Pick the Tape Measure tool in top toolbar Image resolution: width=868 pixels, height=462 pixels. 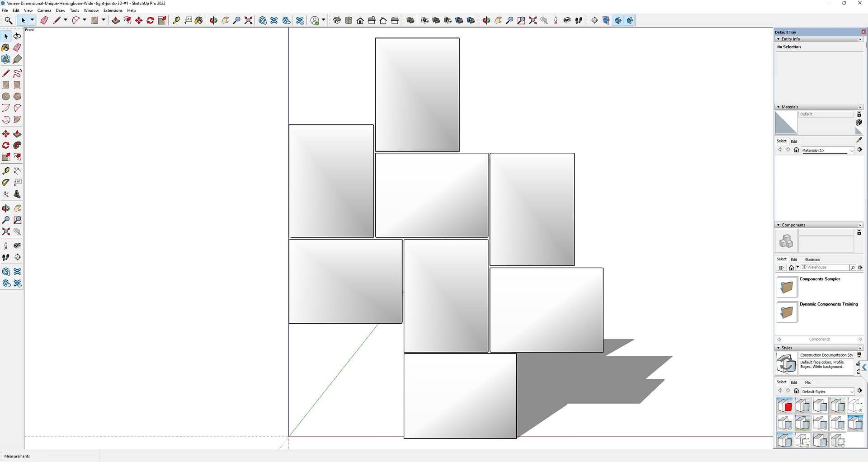click(x=176, y=20)
